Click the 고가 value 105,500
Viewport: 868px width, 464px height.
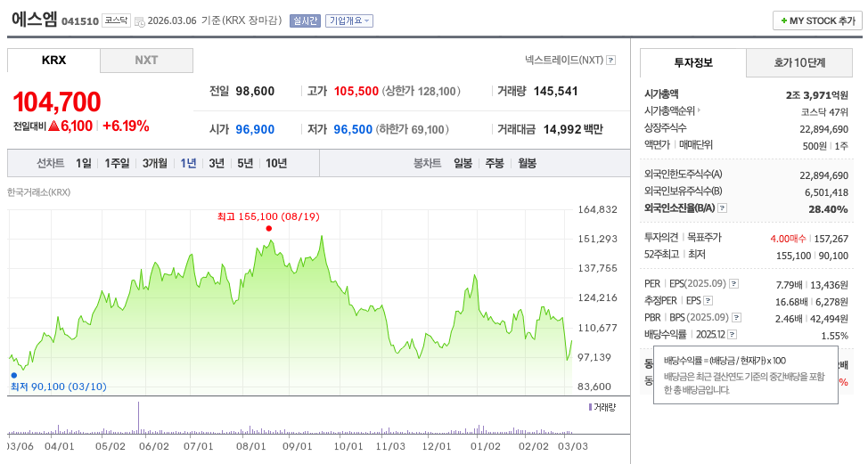click(x=356, y=91)
